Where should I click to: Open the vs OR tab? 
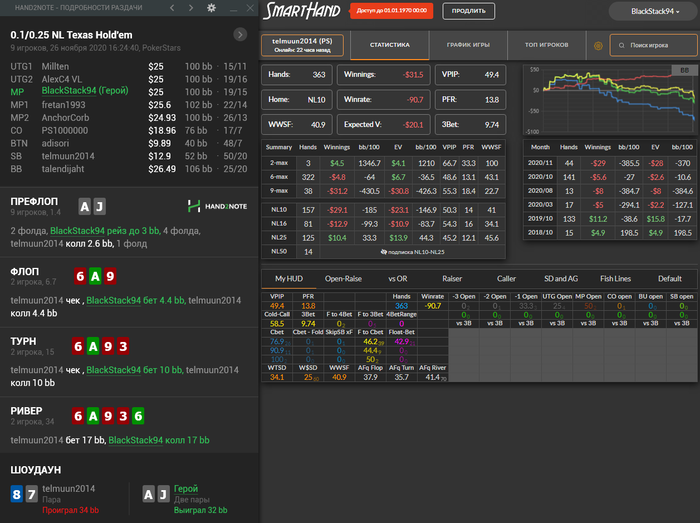[x=398, y=279]
